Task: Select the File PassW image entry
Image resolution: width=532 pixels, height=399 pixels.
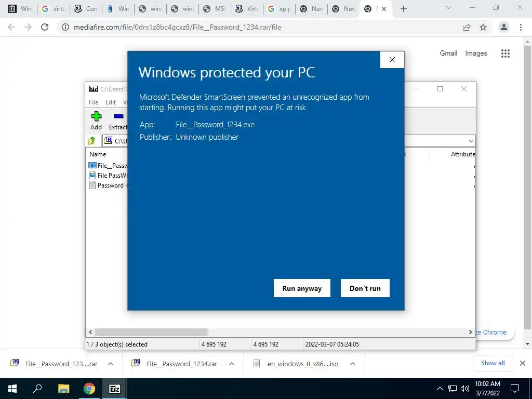Action: coord(108,175)
